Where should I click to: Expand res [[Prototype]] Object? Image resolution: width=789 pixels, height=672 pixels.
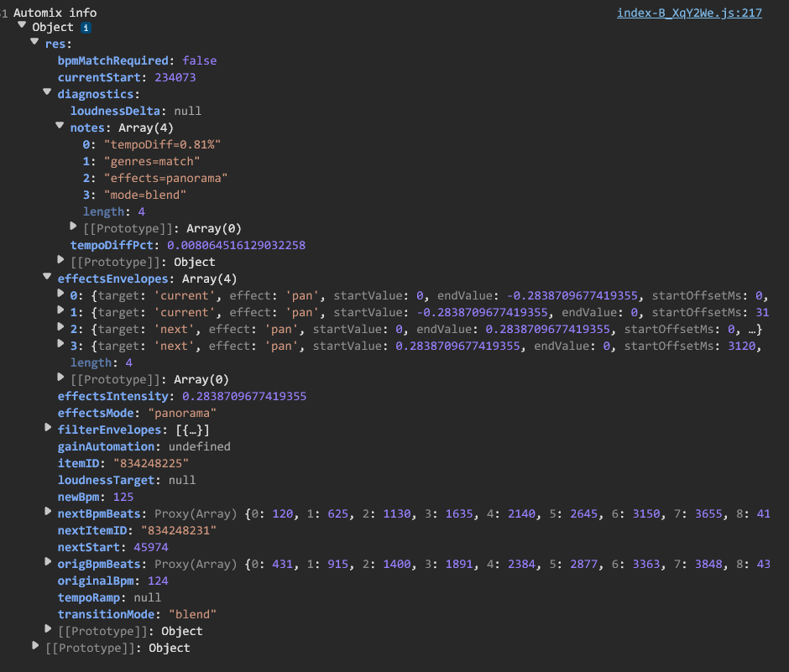pos(48,628)
